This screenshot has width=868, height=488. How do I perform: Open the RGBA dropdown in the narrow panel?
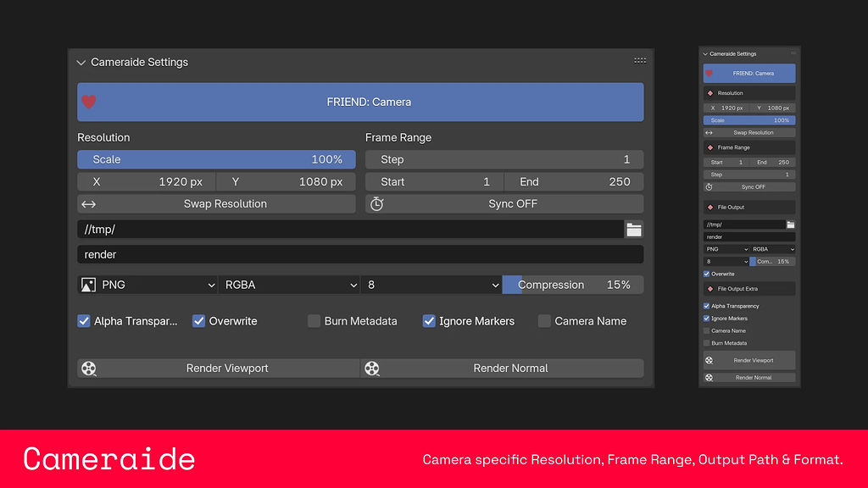point(773,249)
